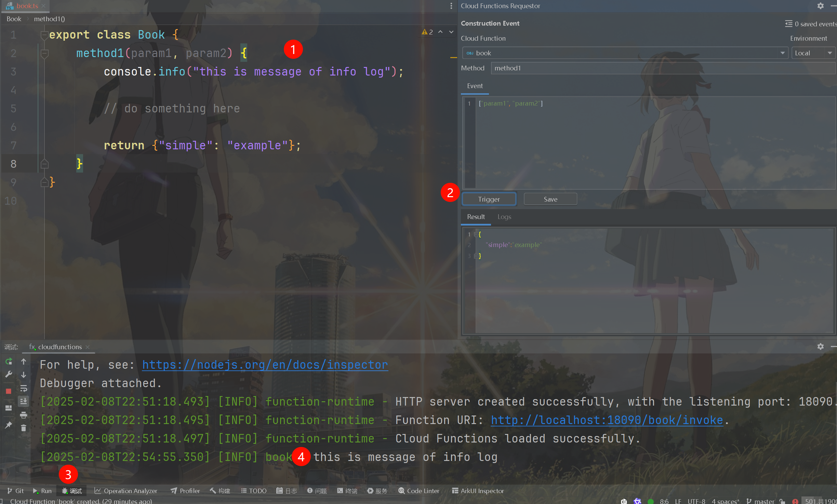The image size is (837, 504).
Task: Toggle pin tab in debug panel
Action: (9, 425)
